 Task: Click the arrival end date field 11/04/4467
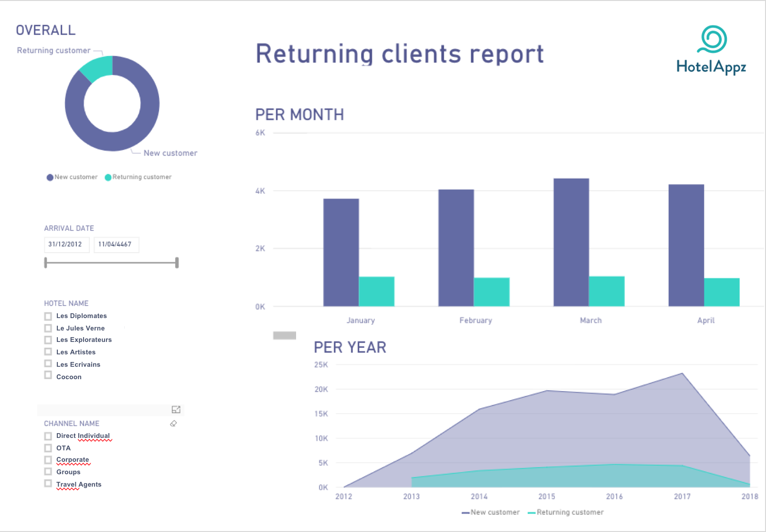click(x=117, y=245)
